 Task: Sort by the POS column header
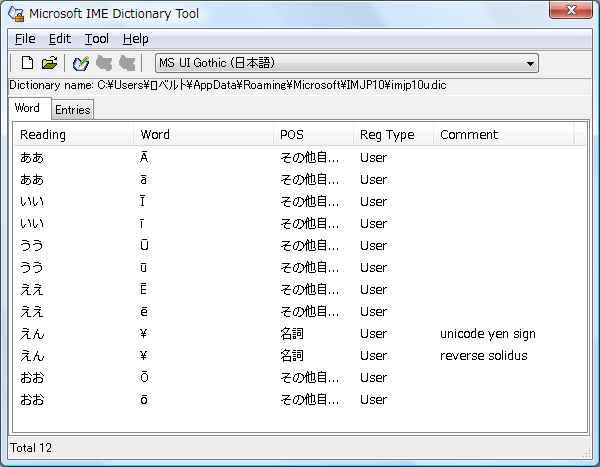[313, 135]
